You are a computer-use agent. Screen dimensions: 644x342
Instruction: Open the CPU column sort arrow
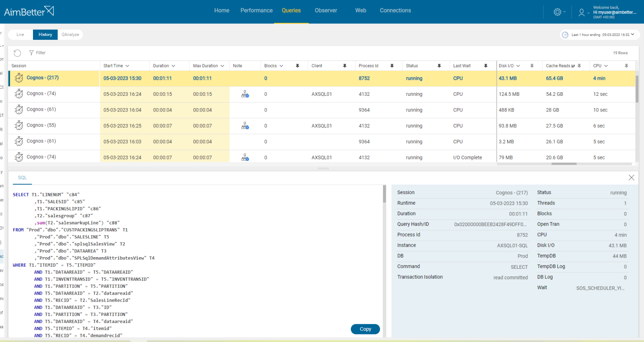click(x=606, y=66)
